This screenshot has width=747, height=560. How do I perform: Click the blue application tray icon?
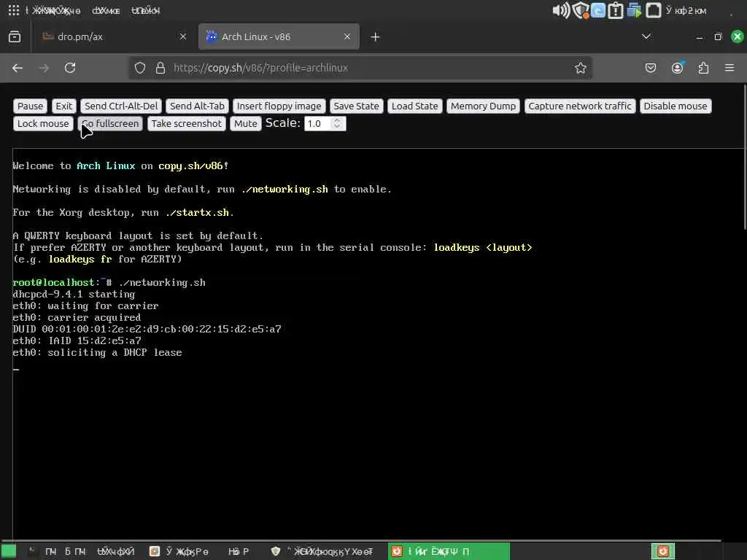(598, 10)
